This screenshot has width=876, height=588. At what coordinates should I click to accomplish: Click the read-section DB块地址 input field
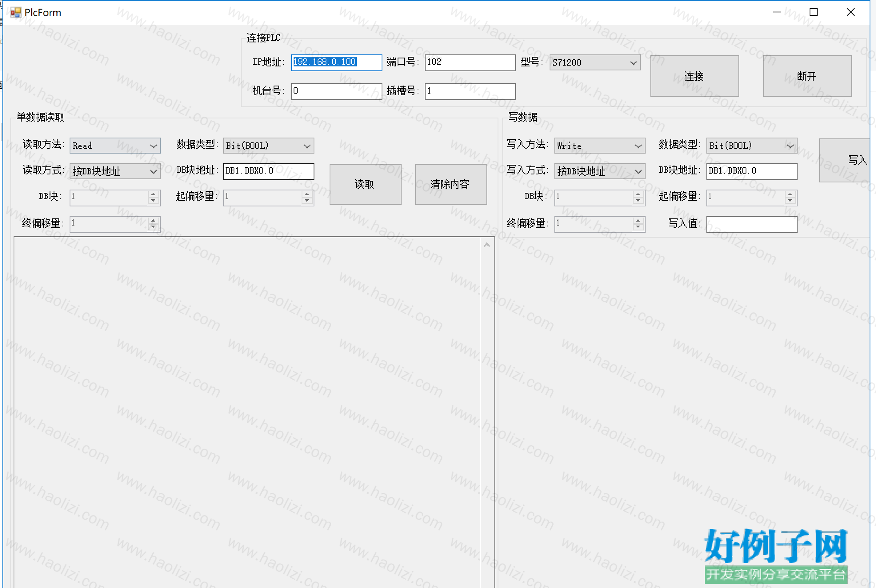coord(268,171)
